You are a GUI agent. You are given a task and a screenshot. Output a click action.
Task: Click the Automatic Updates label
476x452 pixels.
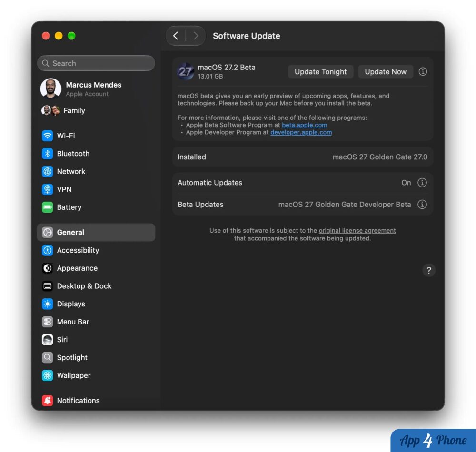click(x=210, y=183)
